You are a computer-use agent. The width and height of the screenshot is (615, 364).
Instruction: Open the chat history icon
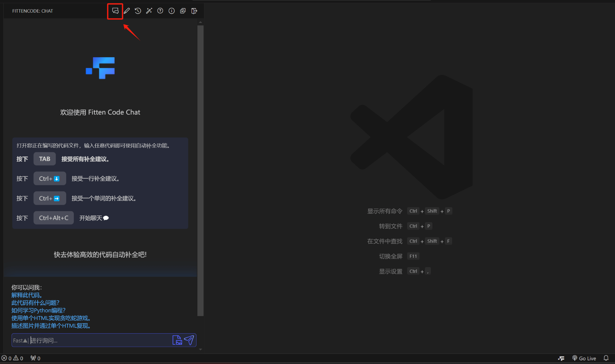(x=138, y=11)
